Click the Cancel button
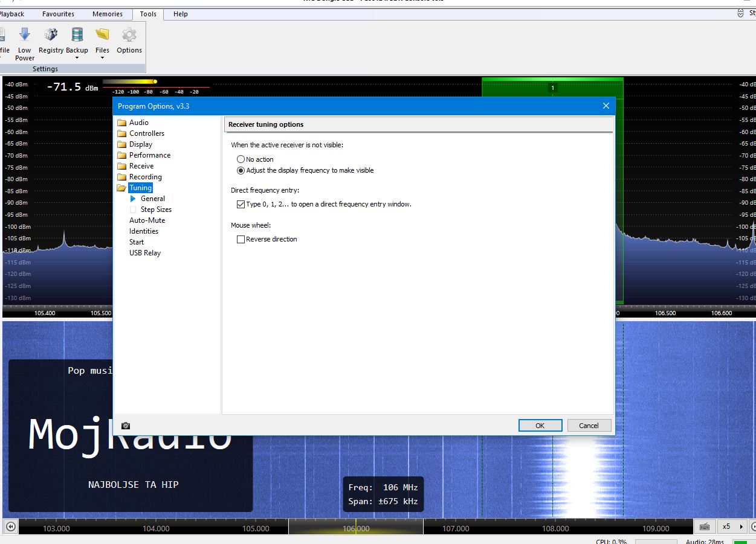The image size is (756, 544). point(589,426)
